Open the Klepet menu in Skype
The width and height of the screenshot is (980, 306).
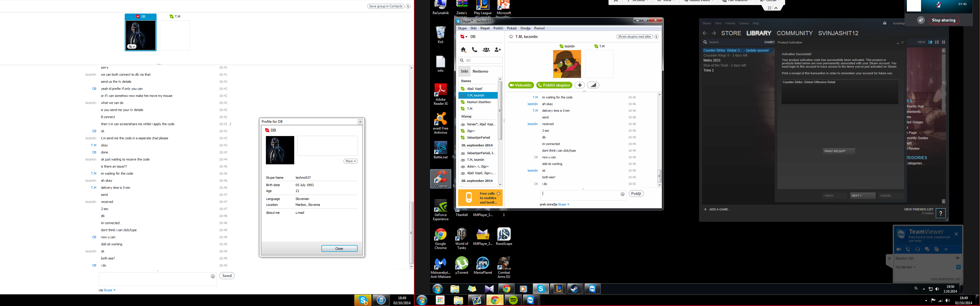pos(485,28)
